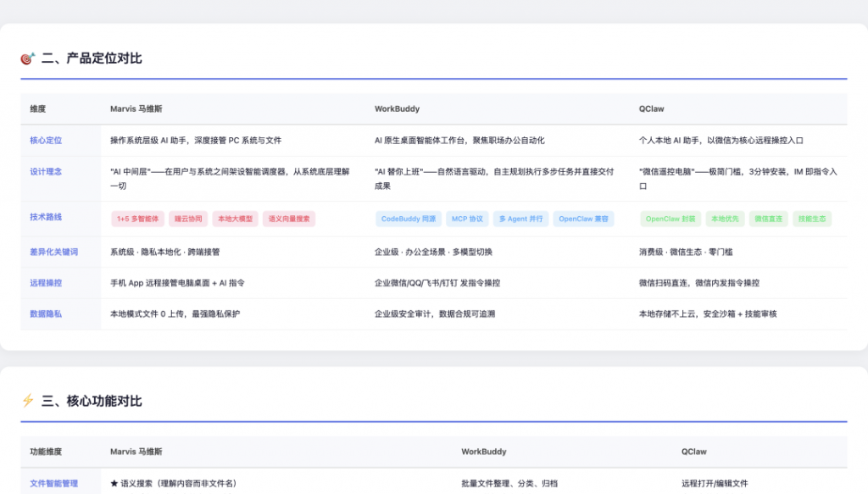Image resolution: width=868 pixels, height=494 pixels.
Task: Click the red tag 端云协同
Action: [188, 219]
